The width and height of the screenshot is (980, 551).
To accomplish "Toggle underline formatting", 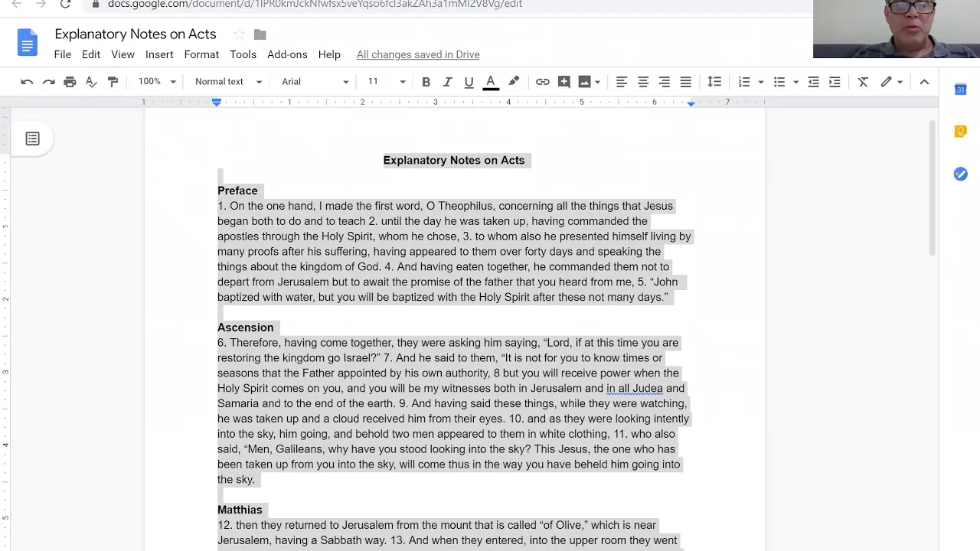I will [x=469, y=82].
